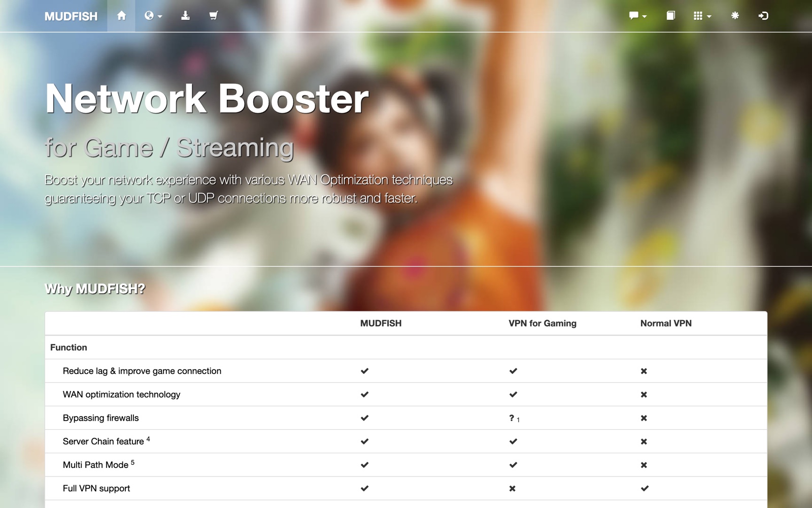Select 'Reduce lag & improve game connection' row text
Viewport: 812px width, 508px height.
[x=142, y=371]
